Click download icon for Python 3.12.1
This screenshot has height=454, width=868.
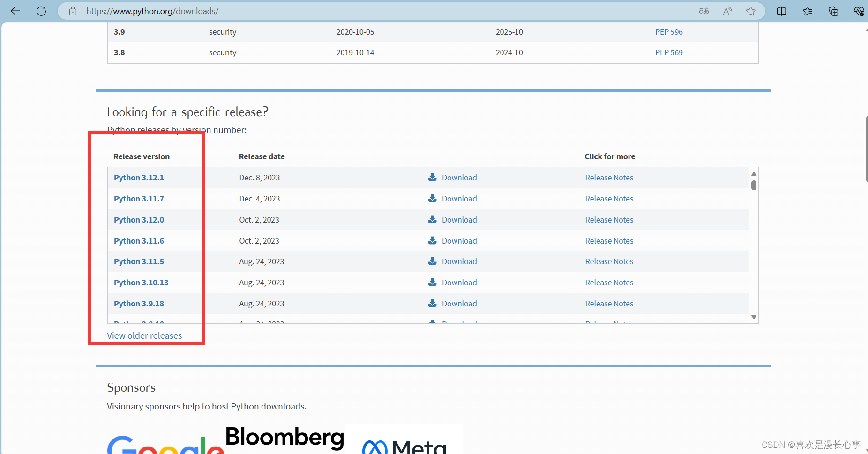(x=432, y=177)
